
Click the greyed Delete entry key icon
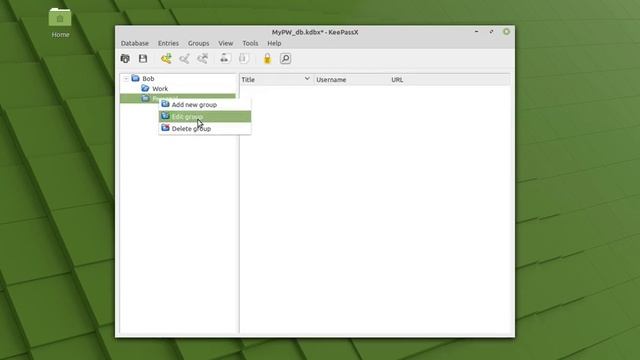tap(202, 58)
